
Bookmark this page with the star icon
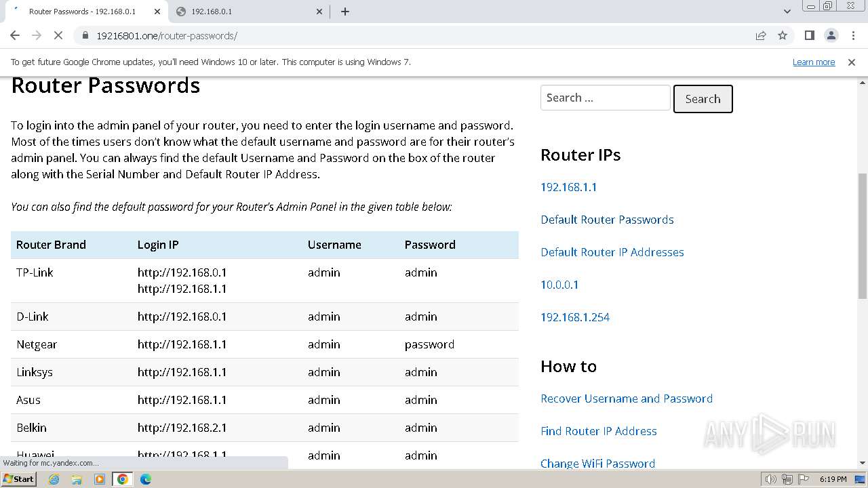(x=783, y=36)
